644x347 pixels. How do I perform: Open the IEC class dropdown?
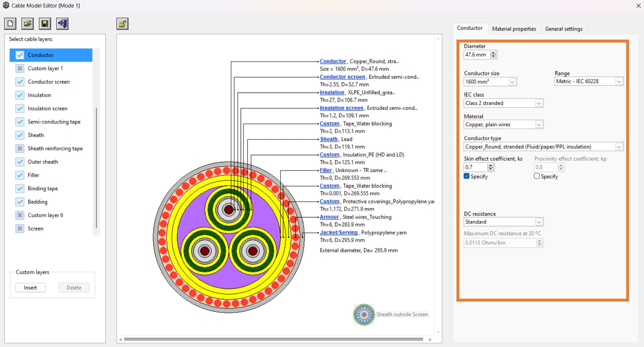click(x=539, y=103)
